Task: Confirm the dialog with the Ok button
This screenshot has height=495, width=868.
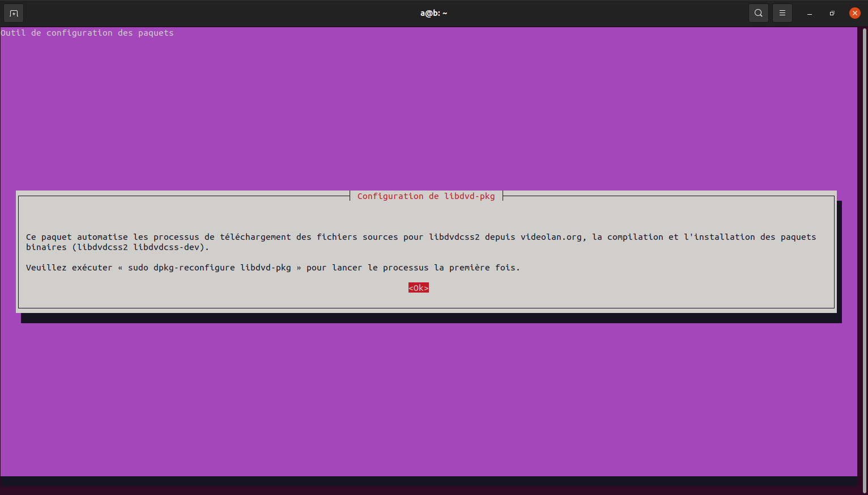Action: 419,288
